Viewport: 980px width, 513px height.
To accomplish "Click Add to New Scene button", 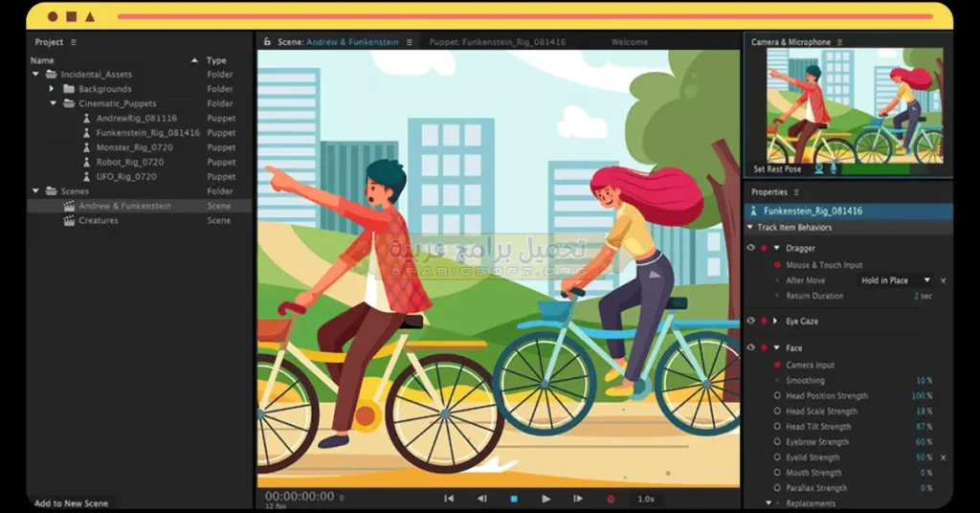I will 71,503.
